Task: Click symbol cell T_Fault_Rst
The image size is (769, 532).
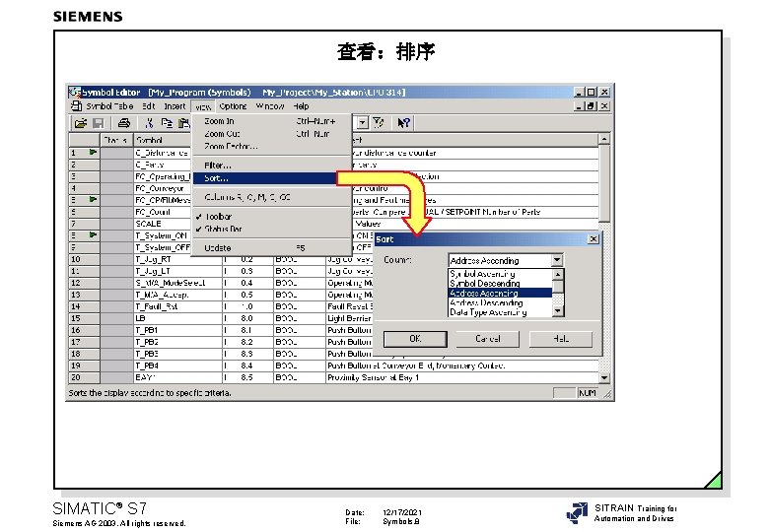Action: tap(178, 306)
